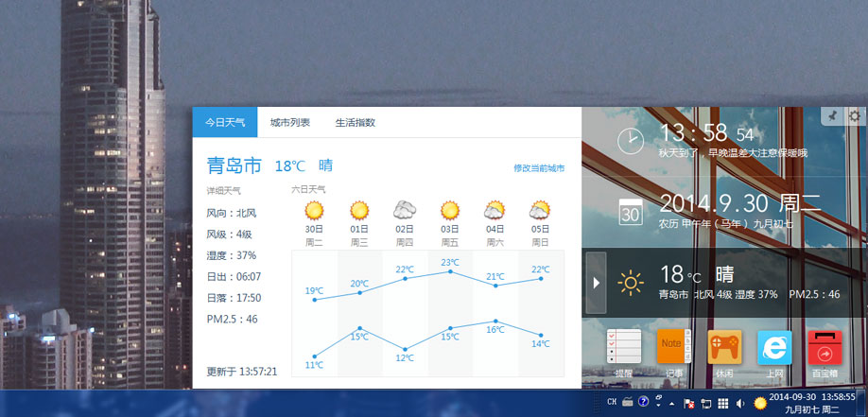
Task: Launch the 休闲 game controller icon
Action: (x=724, y=349)
